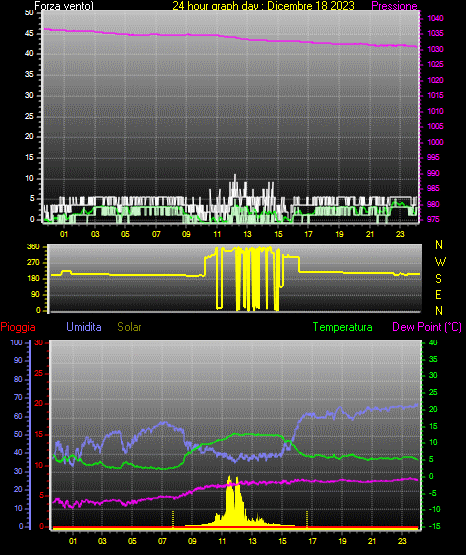466x555 pixels.
Task: Click the Pressione label at top right
Action: click(x=394, y=6)
